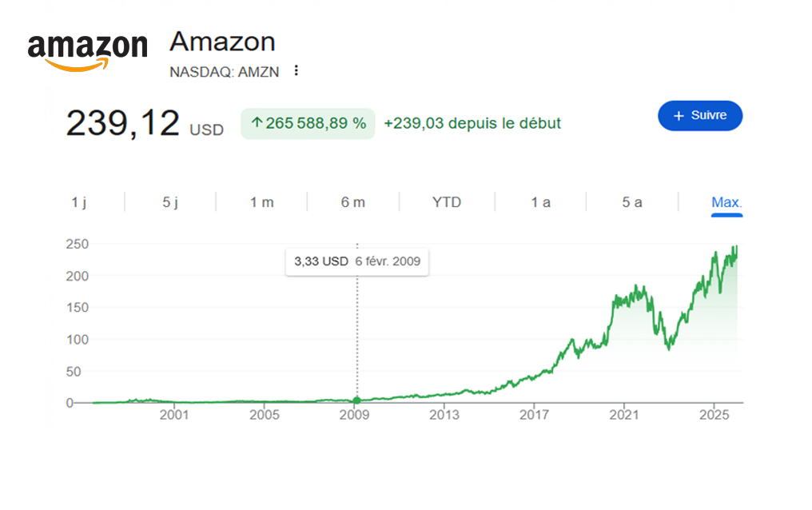812x510 pixels.
Task: Open the three-dot options menu
Action: [297, 71]
